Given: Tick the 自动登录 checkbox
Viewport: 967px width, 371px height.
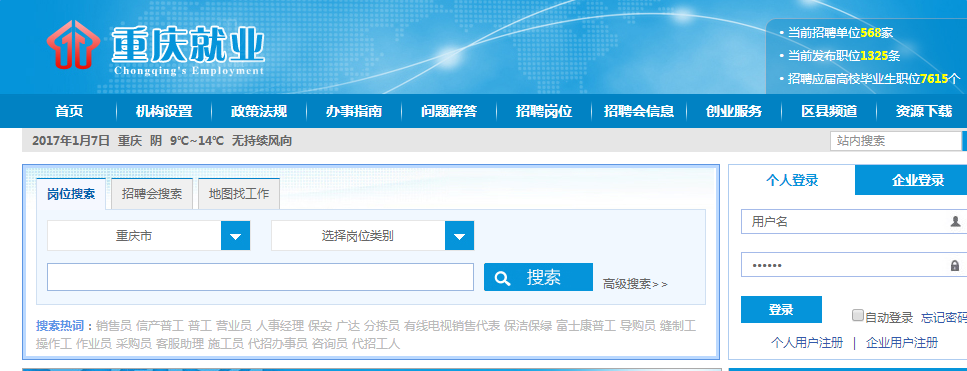Looking at the screenshot, I should (857, 316).
